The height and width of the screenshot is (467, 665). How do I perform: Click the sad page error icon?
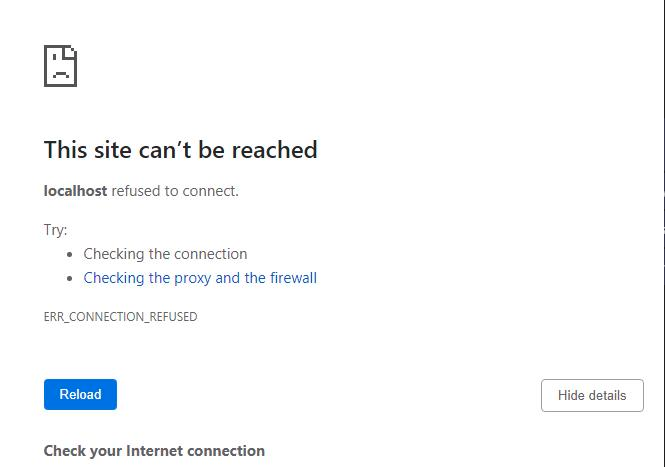(x=60, y=65)
